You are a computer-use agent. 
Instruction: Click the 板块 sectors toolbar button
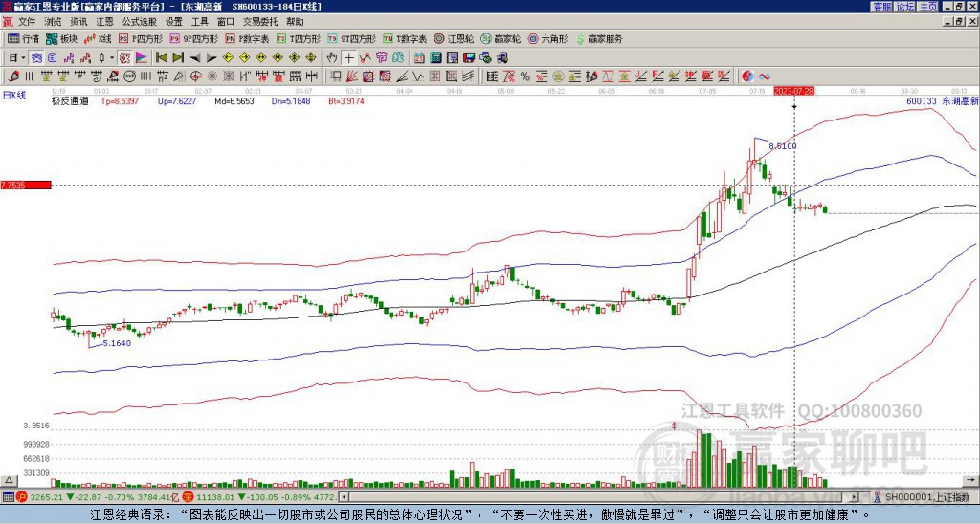[61, 38]
